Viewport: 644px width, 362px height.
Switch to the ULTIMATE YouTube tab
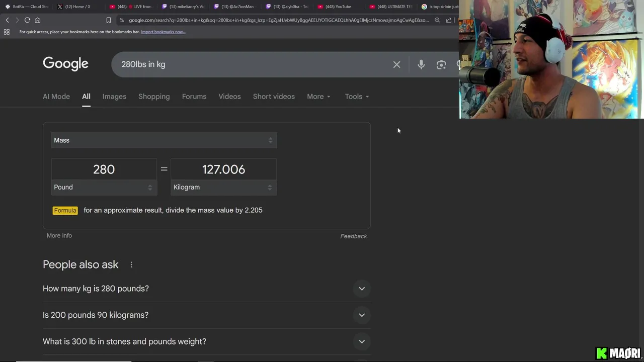click(391, 7)
